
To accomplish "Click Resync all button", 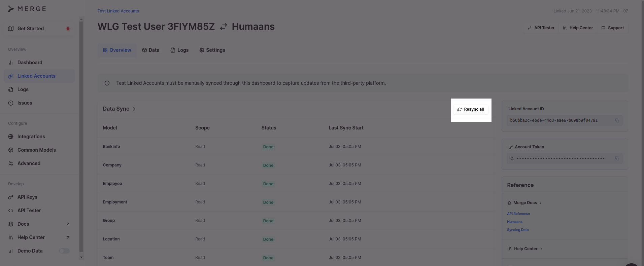I will [x=471, y=109].
